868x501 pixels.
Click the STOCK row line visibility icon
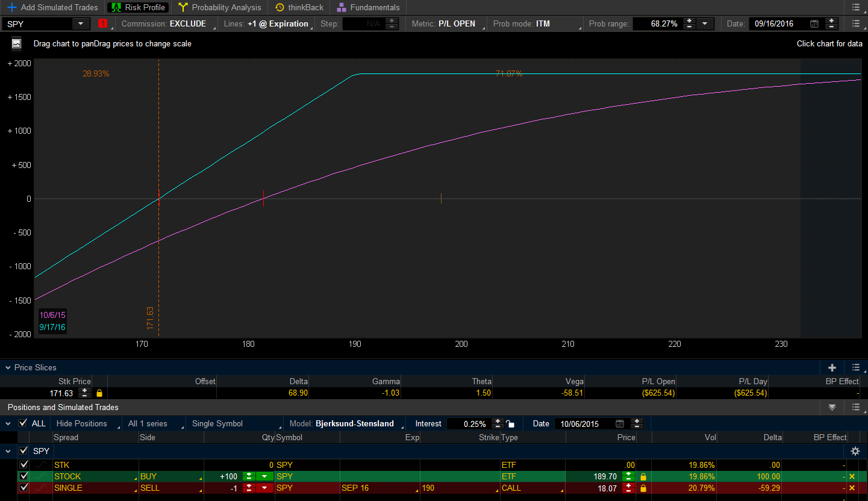click(41, 476)
